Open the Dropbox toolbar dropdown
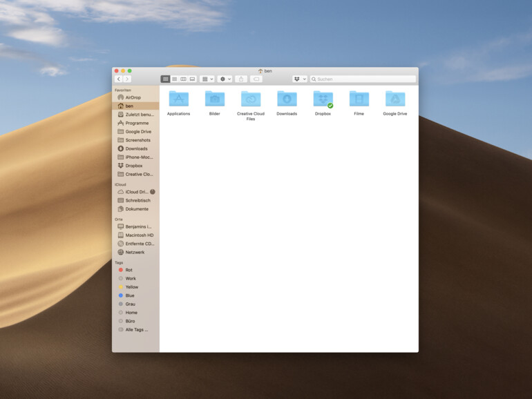Screen dimensions: 532x399 point(300,79)
